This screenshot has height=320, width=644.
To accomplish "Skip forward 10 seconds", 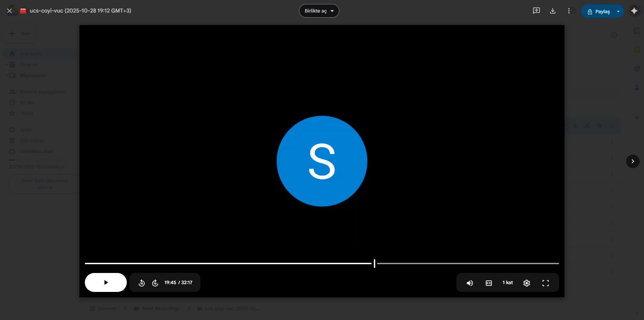I will 155,283.
